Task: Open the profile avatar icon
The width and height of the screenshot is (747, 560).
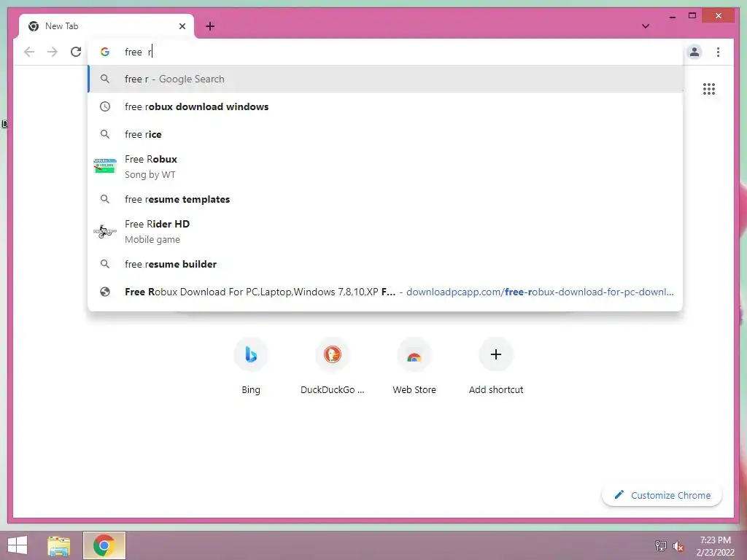Action: (x=694, y=52)
